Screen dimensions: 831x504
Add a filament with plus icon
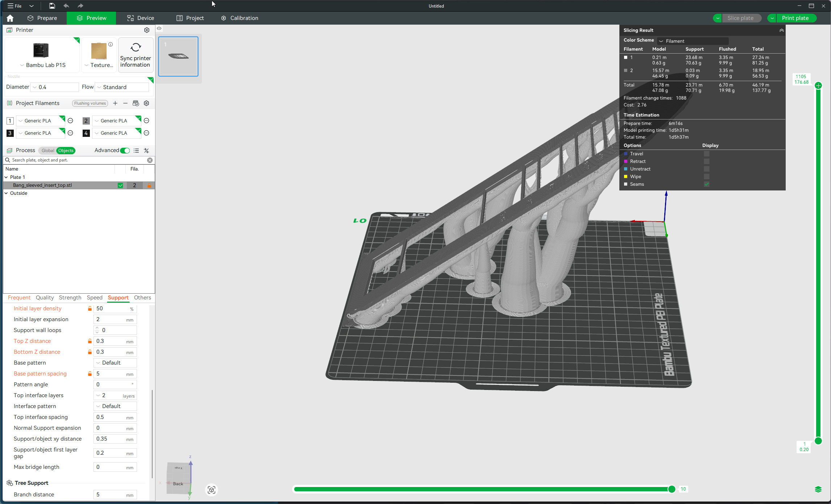pos(115,103)
